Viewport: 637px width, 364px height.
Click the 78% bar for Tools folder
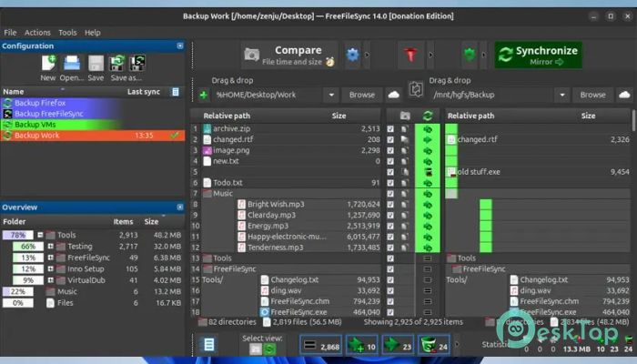point(18,235)
